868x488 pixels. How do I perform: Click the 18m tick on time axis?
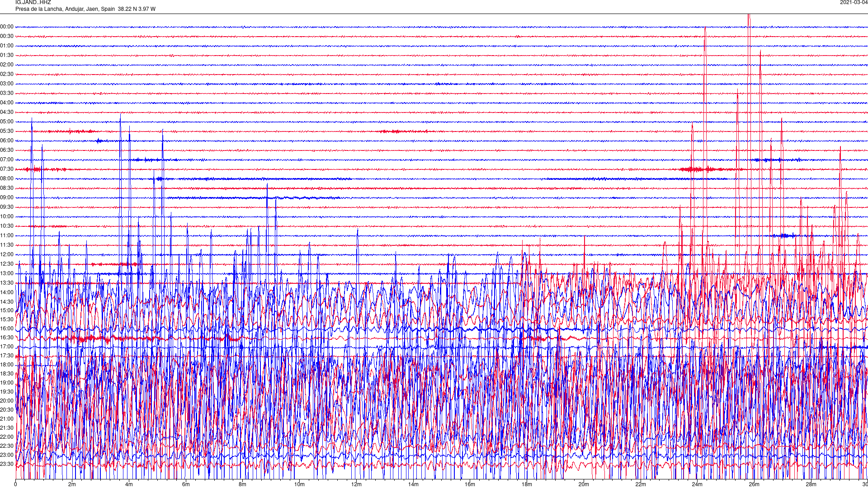click(x=527, y=485)
